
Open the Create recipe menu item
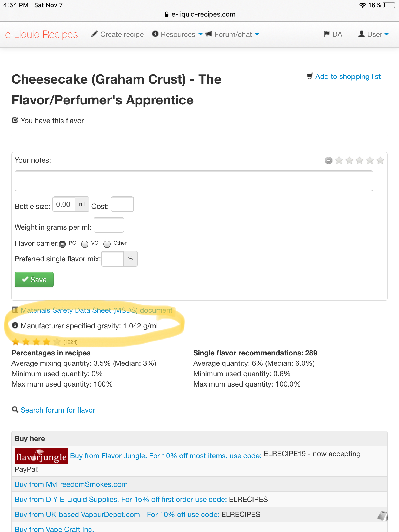click(x=117, y=34)
